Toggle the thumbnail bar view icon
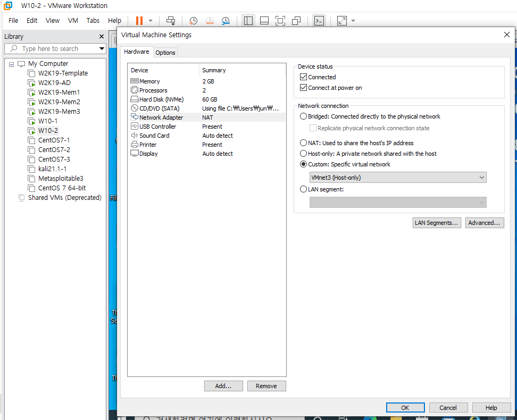This screenshot has width=517, height=420. (x=264, y=21)
